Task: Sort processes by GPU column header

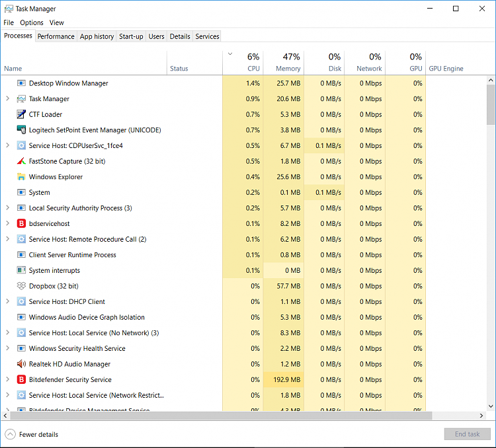Action: pos(405,63)
